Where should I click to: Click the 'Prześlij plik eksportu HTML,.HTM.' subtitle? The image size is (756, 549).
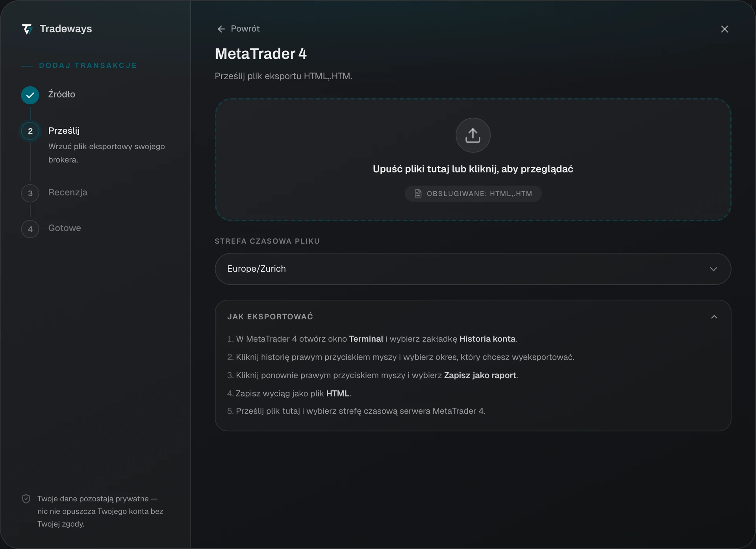283,76
